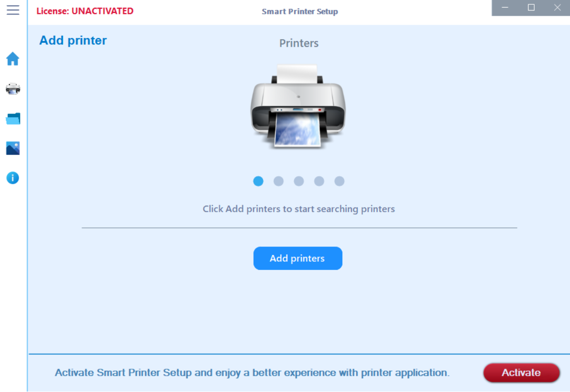Click the activation banner message text

click(254, 373)
